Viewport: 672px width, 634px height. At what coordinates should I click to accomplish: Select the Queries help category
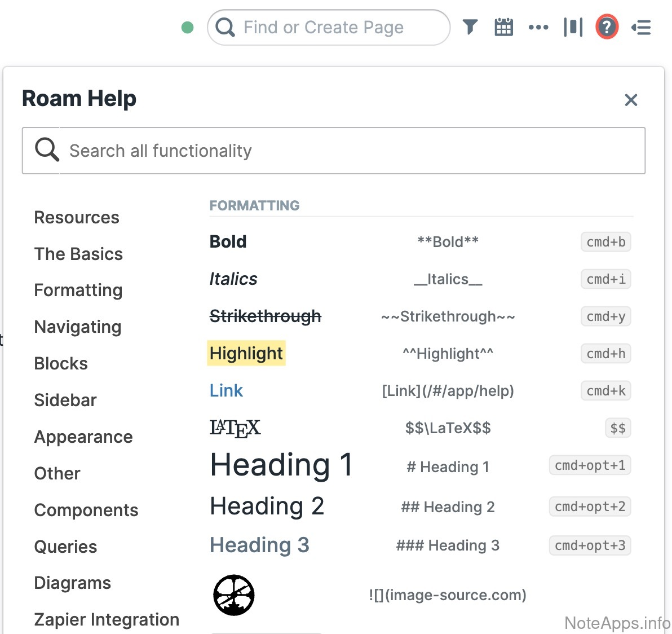tap(65, 547)
